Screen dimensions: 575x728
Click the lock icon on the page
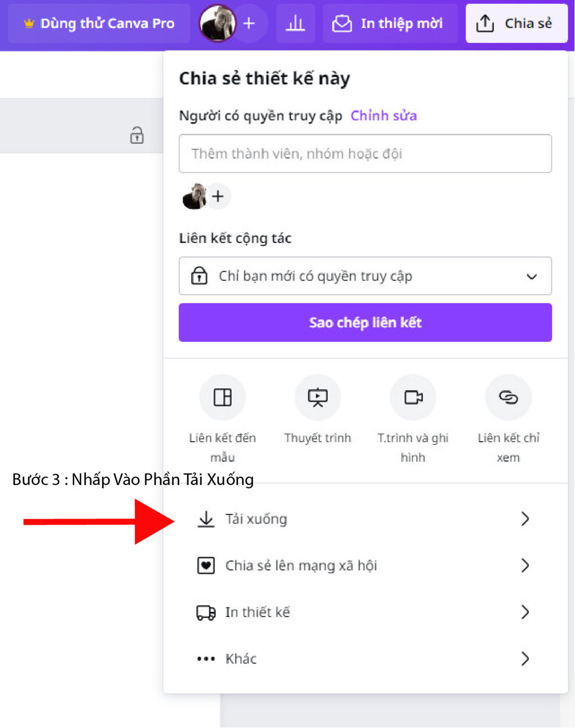[136, 135]
